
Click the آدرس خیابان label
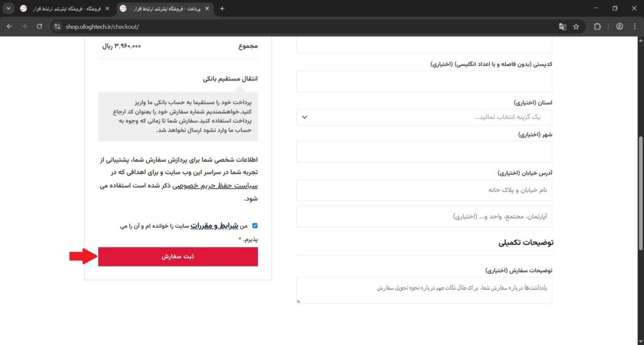[x=525, y=173]
